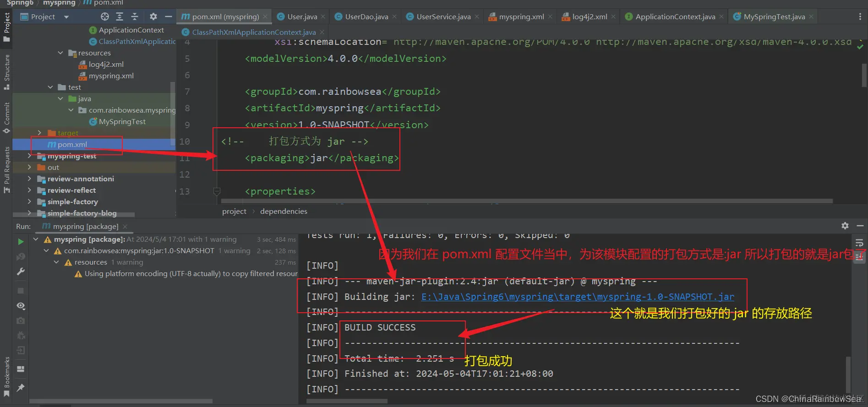868x407 pixels.
Task: Hide the Run tool window
Action: click(860, 226)
